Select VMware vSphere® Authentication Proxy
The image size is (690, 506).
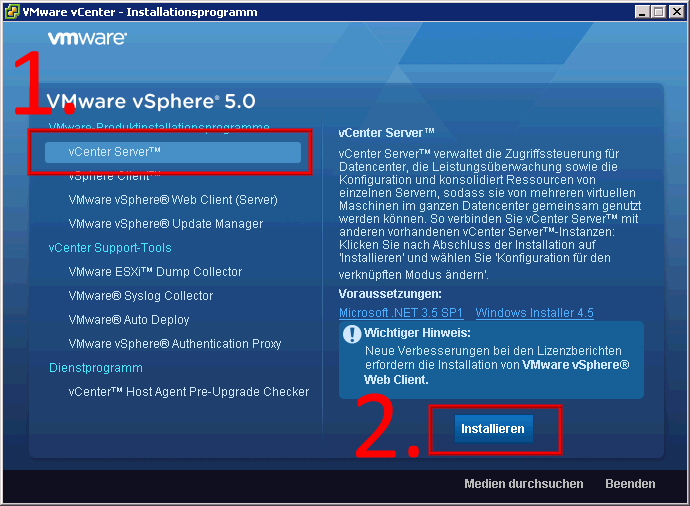(x=175, y=344)
